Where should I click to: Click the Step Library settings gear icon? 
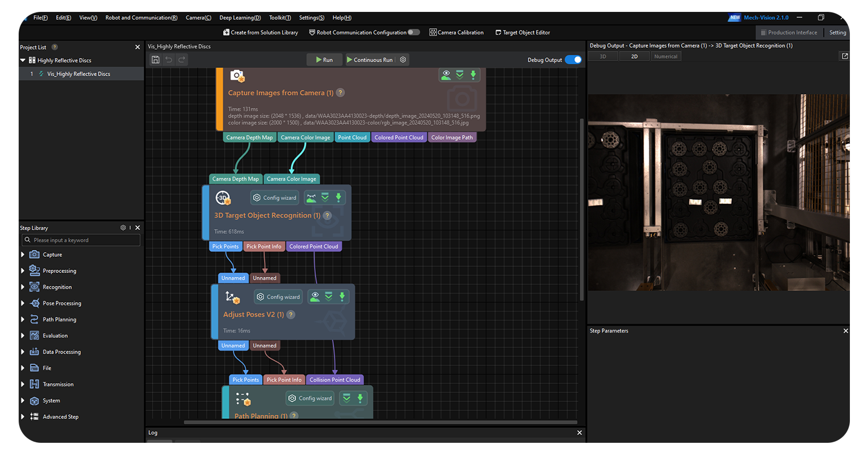coord(123,228)
